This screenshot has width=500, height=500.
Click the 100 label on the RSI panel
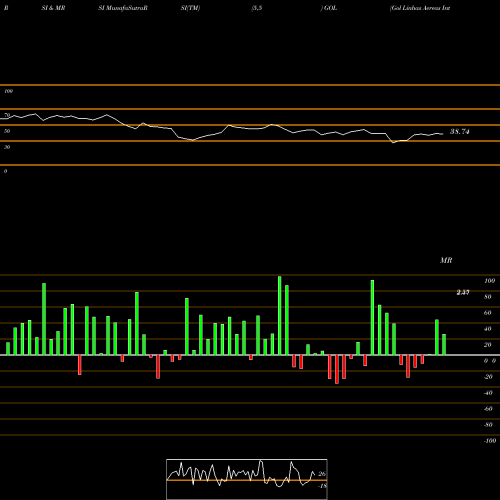8,91
